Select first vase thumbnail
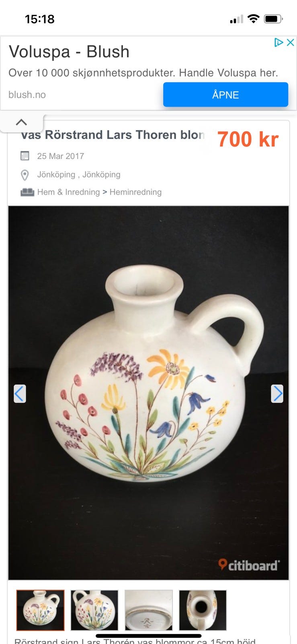This screenshot has width=297, height=644. [x=40, y=610]
